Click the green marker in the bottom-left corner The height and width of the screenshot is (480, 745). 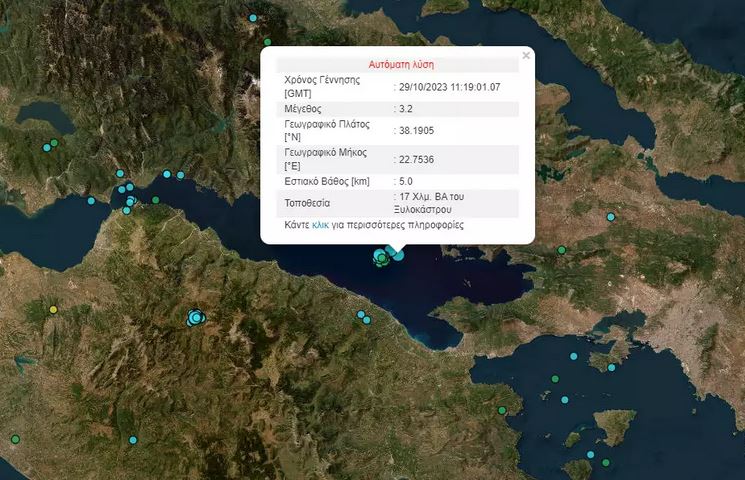point(15,439)
